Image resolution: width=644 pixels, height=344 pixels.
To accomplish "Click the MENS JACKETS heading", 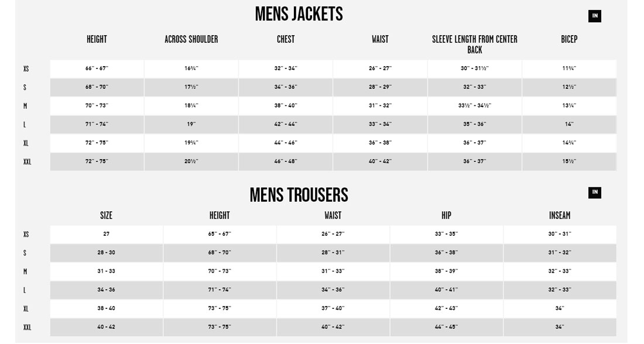I will [x=299, y=13].
